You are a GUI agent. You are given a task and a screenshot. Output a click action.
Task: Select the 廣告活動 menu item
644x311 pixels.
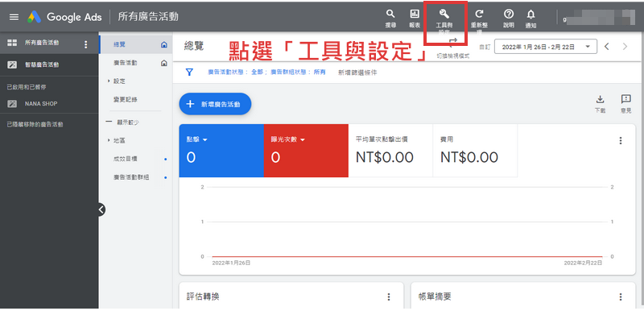126,63
